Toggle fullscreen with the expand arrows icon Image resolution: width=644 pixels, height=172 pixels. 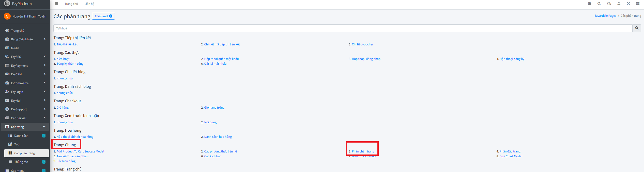[628, 4]
